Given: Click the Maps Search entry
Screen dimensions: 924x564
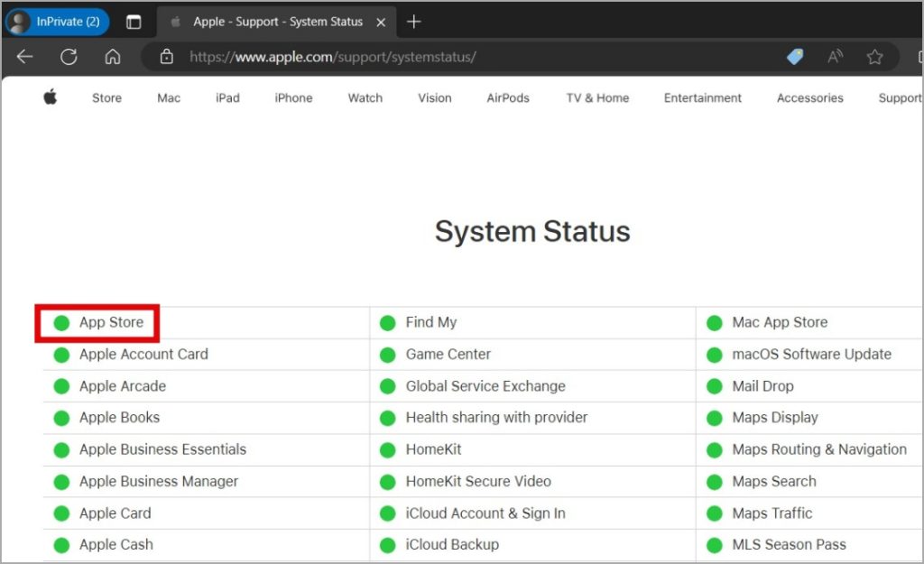Looking at the screenshot, I should (774, 482).
